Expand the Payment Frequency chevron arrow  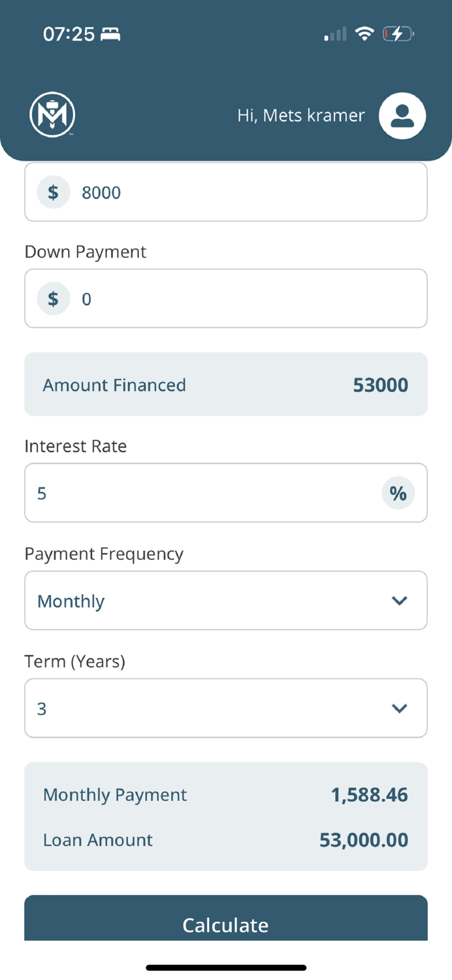pos(399,600)
